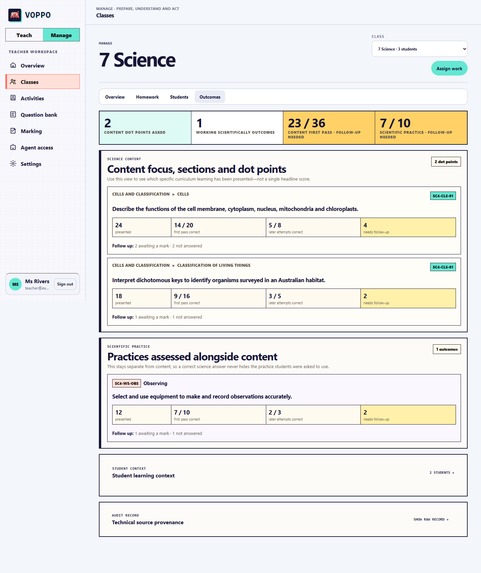481x573 pixels.
Task: Open Settings in the sidebar
Action: point(43,164)
